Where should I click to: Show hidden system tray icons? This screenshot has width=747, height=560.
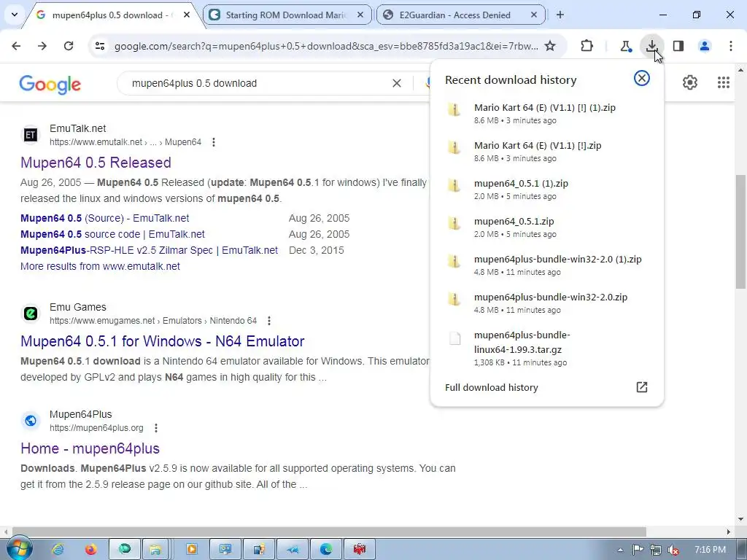pos(620,550)
